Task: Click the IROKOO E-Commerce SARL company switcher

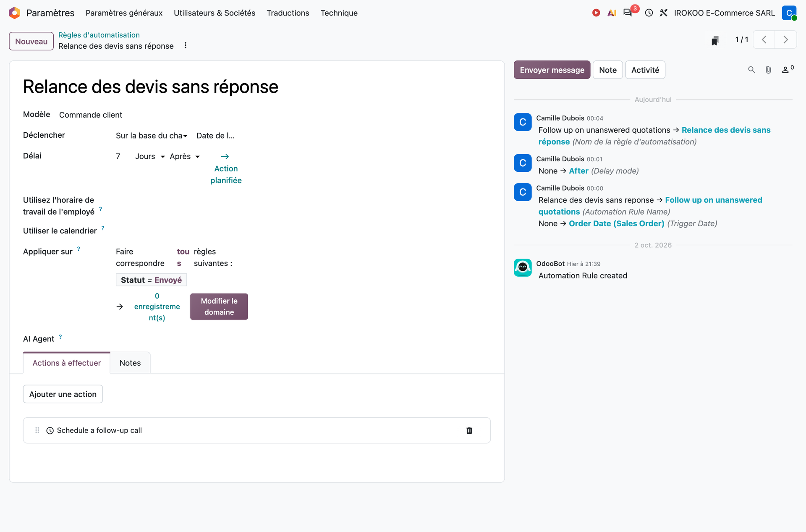Action: (725, 13)
